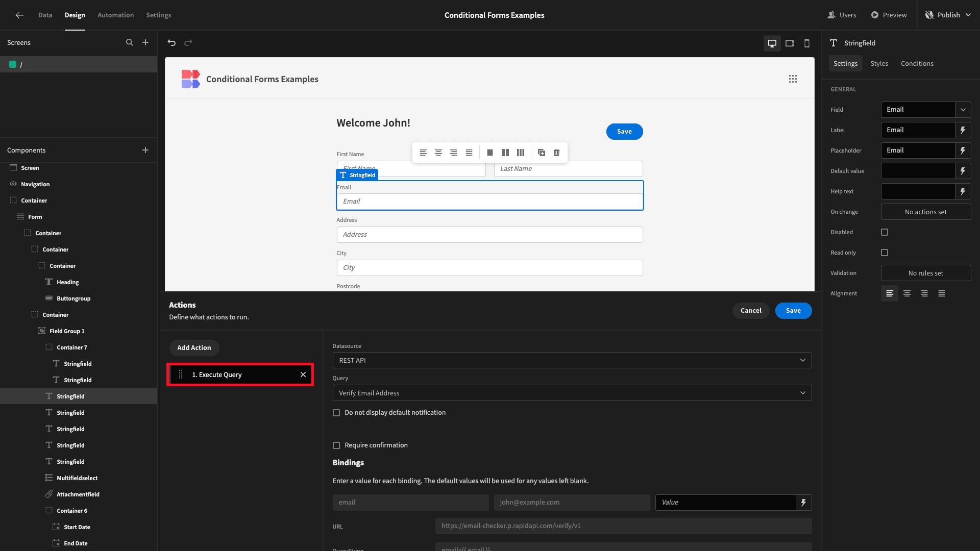Switch to tablet preview mode

click(x=790, y=43)
